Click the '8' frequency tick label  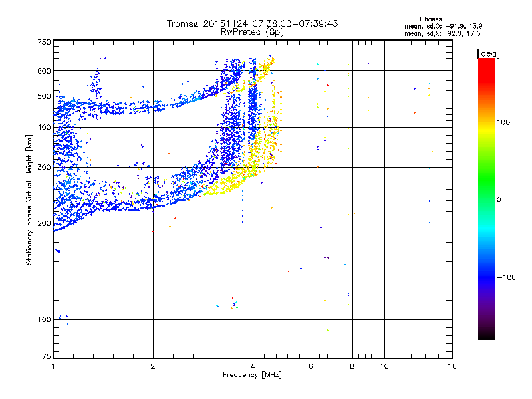coord(352,366)
